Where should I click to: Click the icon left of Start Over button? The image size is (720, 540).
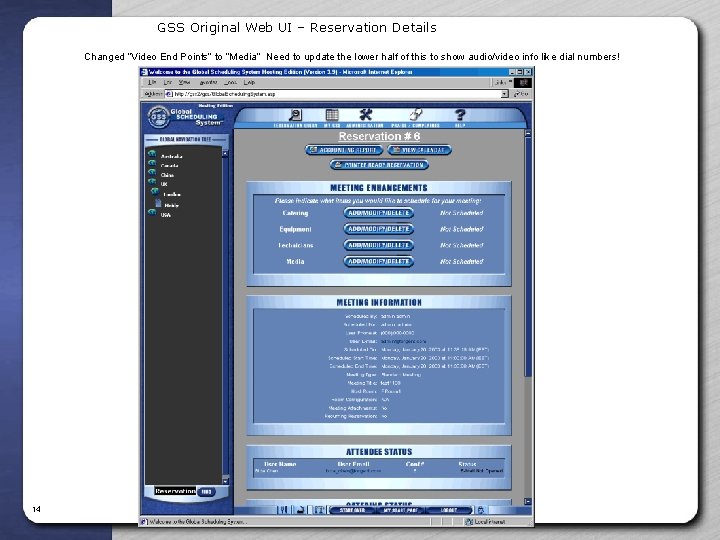pos(319,510)
